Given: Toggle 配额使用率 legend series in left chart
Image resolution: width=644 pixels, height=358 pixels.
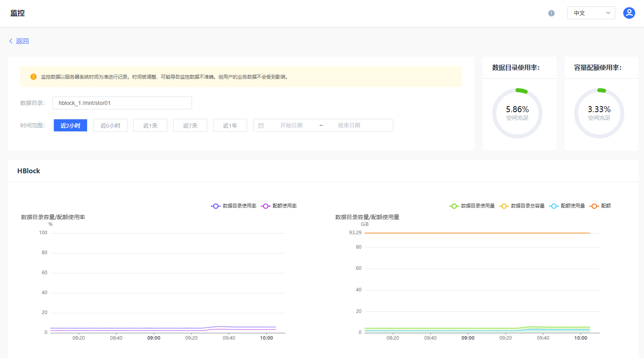Looking at the screenshot, I should [279, 206].
